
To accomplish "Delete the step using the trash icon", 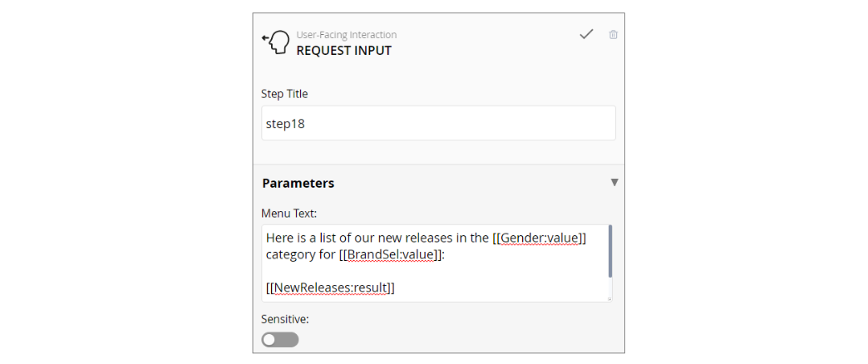I will 614,35.
